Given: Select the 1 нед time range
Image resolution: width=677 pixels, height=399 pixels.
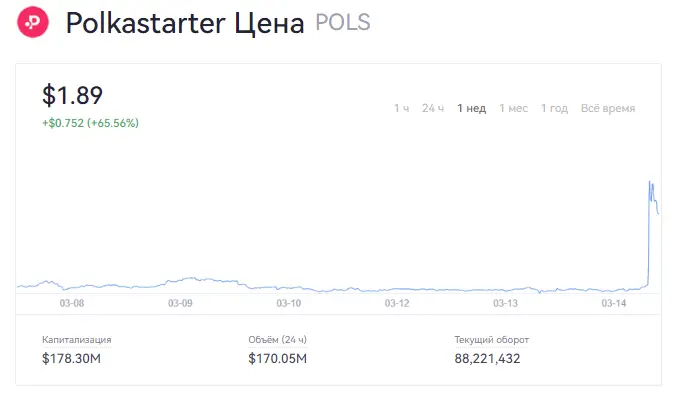Looking at the screenshot, I should pos(471,108).
